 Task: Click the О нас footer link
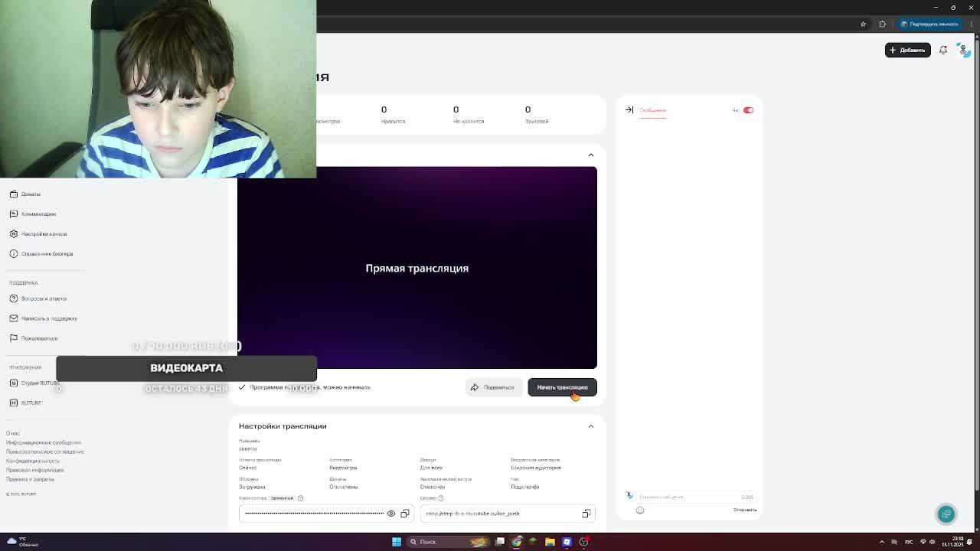13,433
